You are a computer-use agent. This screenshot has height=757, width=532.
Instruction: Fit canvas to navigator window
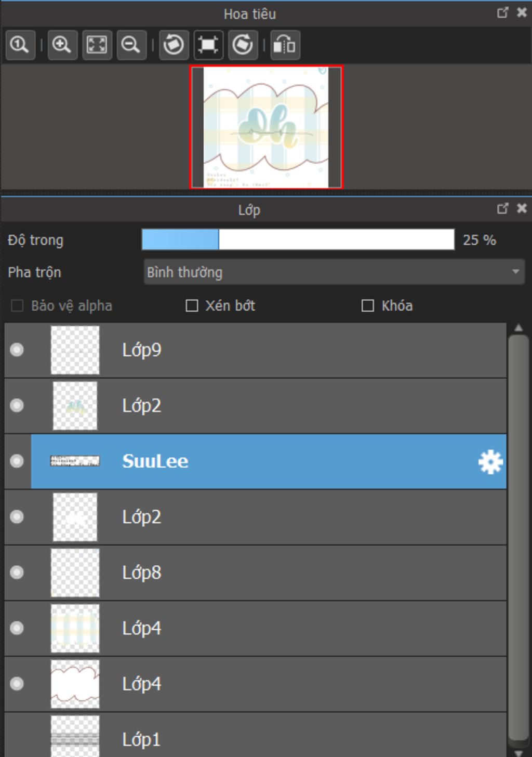(x=97, y=45)
